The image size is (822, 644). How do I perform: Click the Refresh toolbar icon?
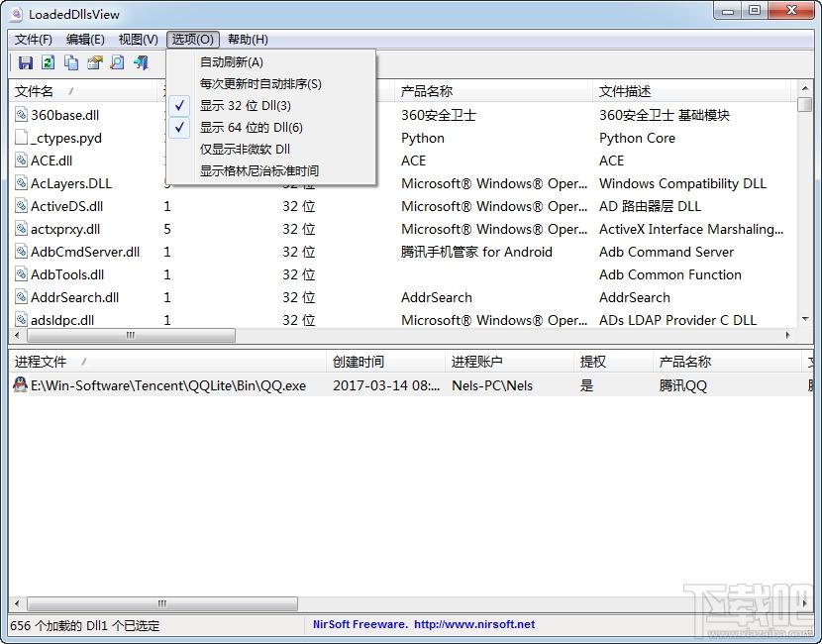tap(48, 63)
